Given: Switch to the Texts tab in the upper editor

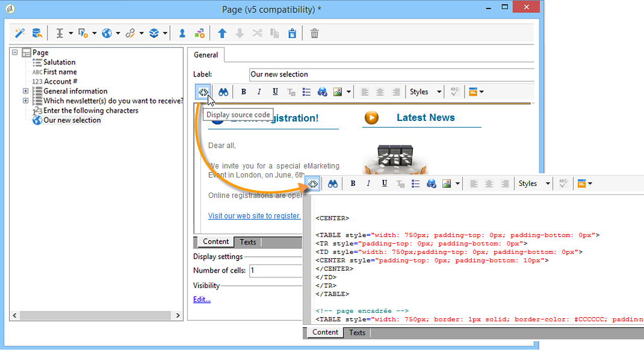Looking at the screenshot, I should [248, 242].
